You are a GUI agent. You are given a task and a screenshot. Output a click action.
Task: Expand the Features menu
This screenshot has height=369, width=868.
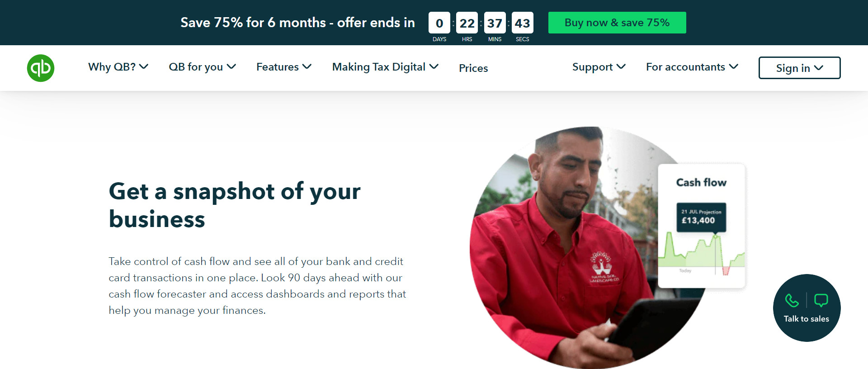tap(284, 67)
